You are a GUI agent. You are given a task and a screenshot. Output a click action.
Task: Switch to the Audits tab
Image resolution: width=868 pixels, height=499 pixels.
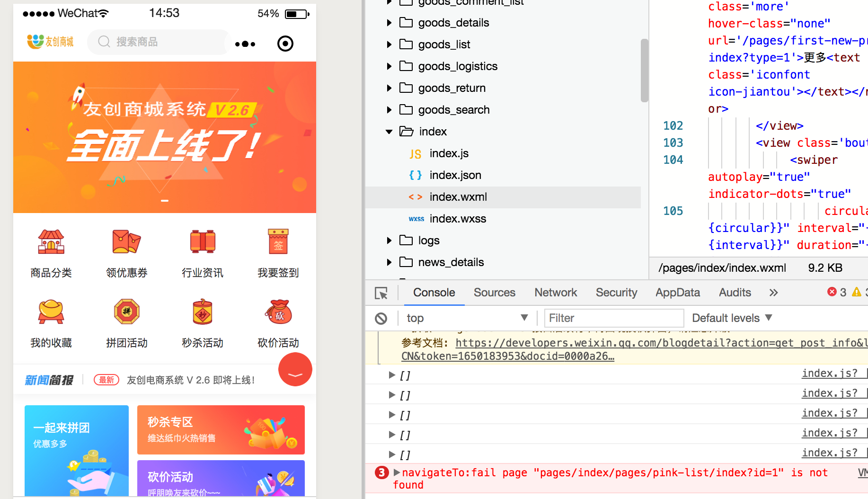[x=735, y=293]
